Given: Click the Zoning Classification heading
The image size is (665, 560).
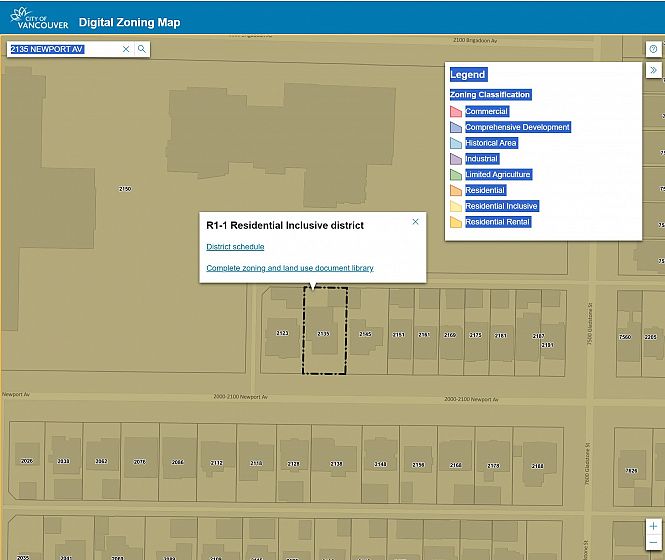Looking at the screenshot, I should (490, 95).
